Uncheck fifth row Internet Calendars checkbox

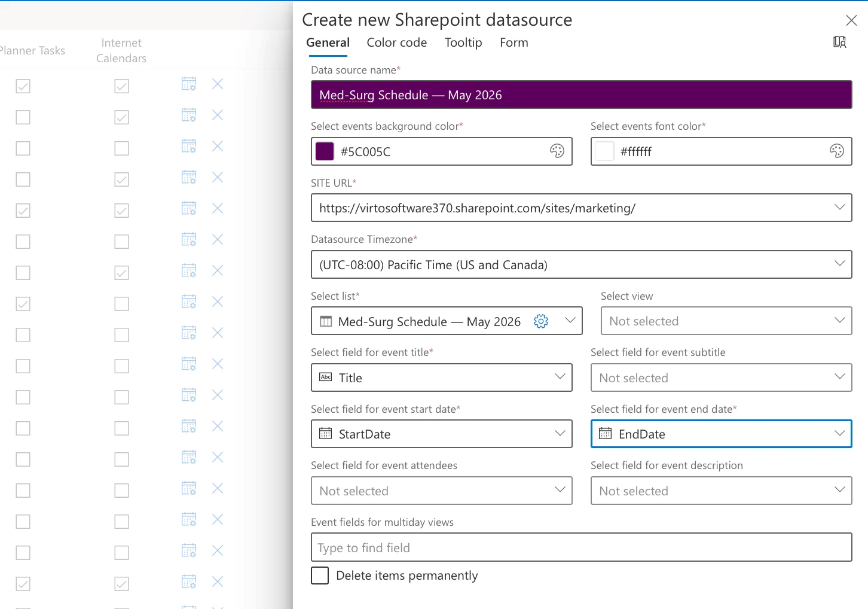(121, 211)
